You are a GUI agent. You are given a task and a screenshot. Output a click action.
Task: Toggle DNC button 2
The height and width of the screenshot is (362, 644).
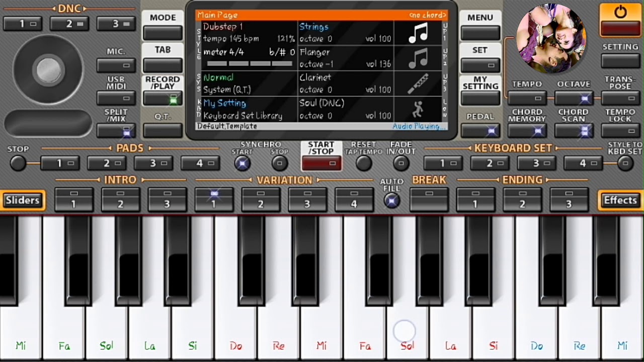(x=69, y=24)
